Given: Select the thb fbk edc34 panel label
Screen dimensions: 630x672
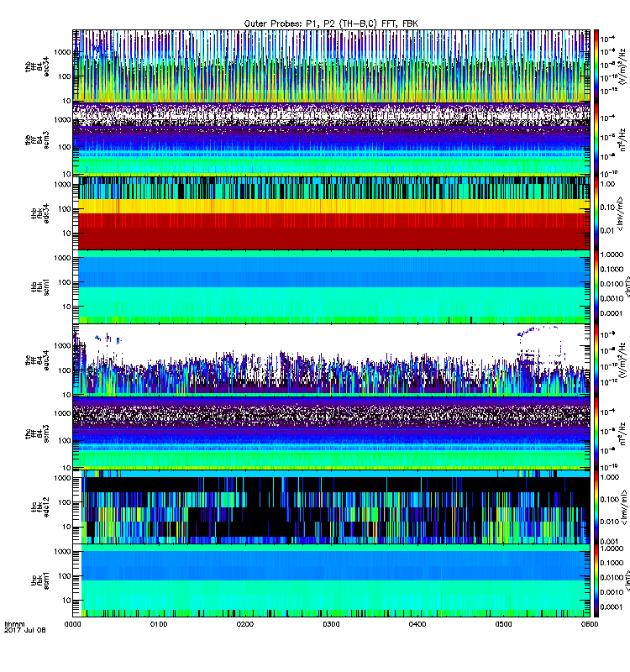Looking at the screenshot, I should (40, 213).
